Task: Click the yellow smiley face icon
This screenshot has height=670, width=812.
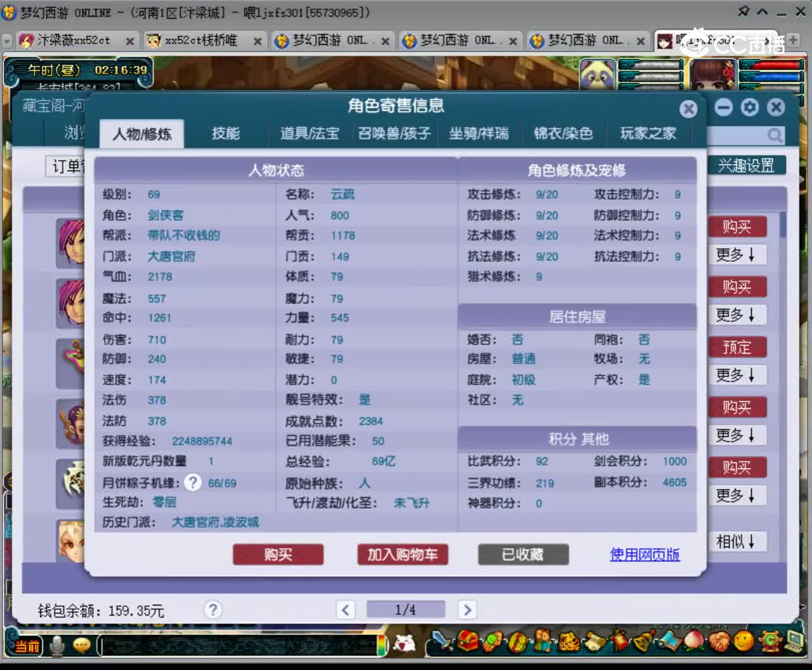Action: pos(743,641)
